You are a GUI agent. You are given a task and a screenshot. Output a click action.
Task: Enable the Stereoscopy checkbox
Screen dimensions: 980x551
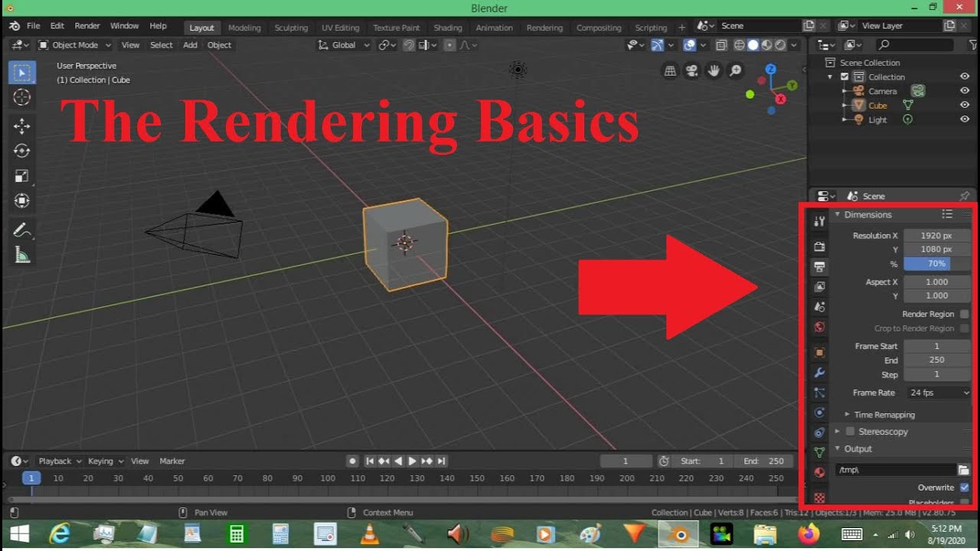pyautogui.click(x=850, y=432)
